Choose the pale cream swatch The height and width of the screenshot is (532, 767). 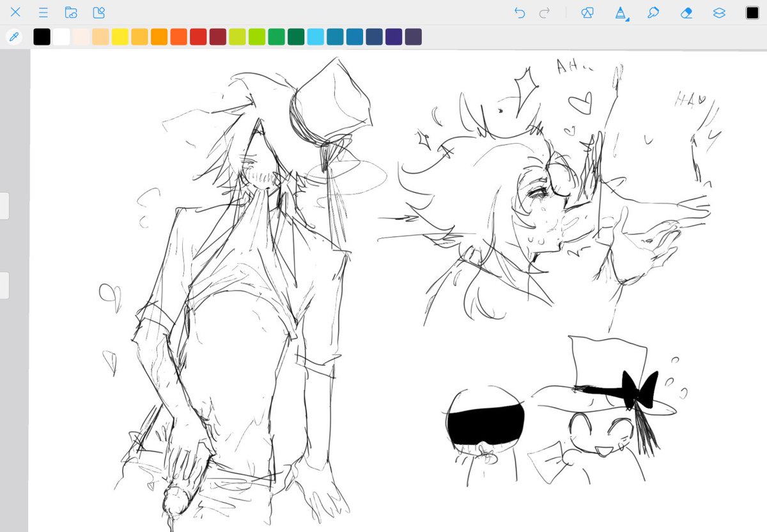pos(81,37)
